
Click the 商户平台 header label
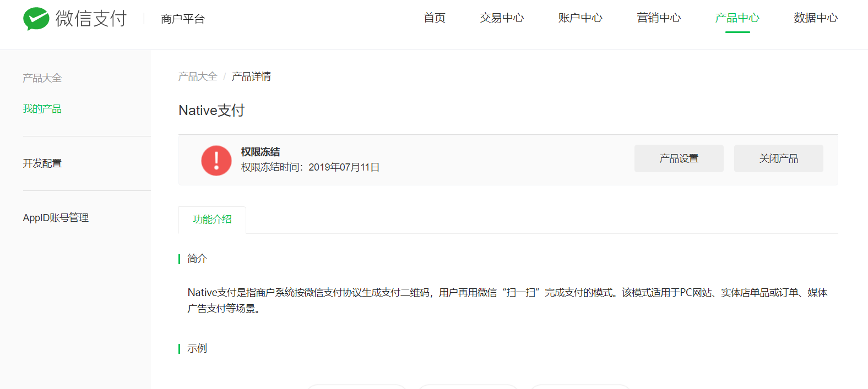[x=183, y=19]
